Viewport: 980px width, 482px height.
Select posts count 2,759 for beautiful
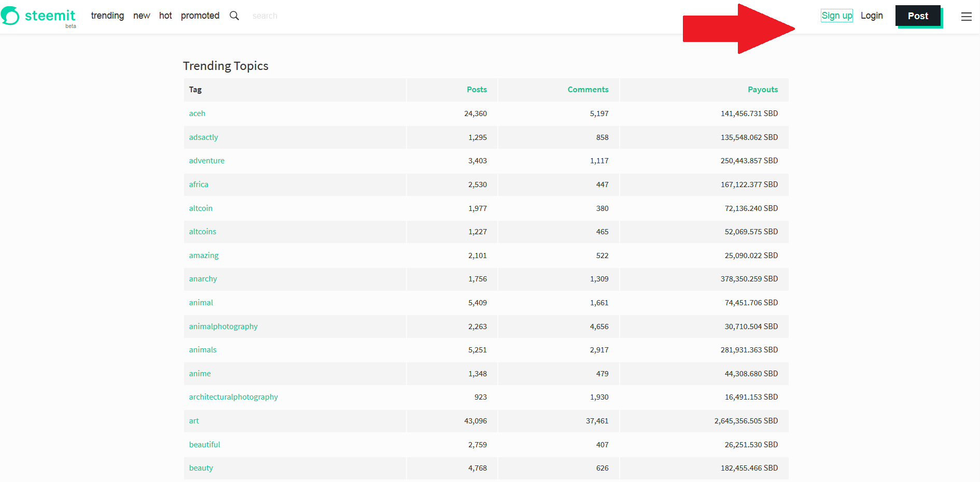pyautogui.click(x=478, y=445)
